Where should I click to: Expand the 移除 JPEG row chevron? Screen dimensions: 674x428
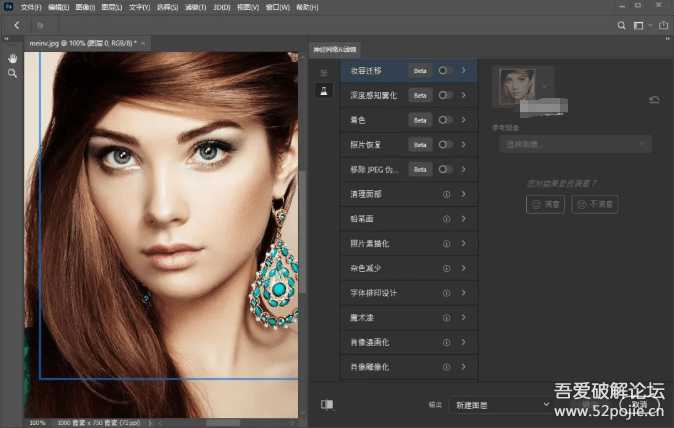463,169
